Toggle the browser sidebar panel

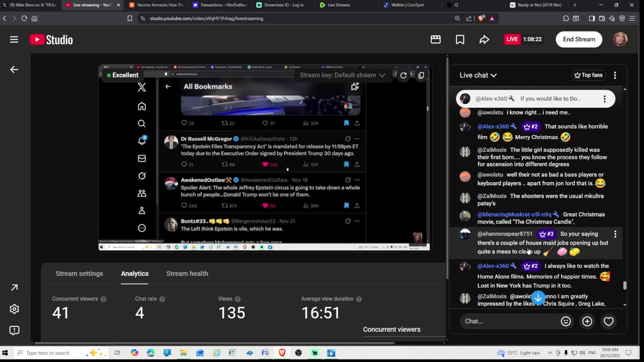pos(592,18)
